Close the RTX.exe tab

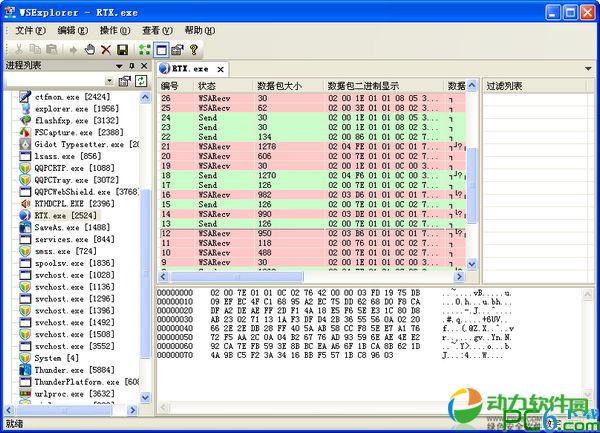(x=220, y=68)
